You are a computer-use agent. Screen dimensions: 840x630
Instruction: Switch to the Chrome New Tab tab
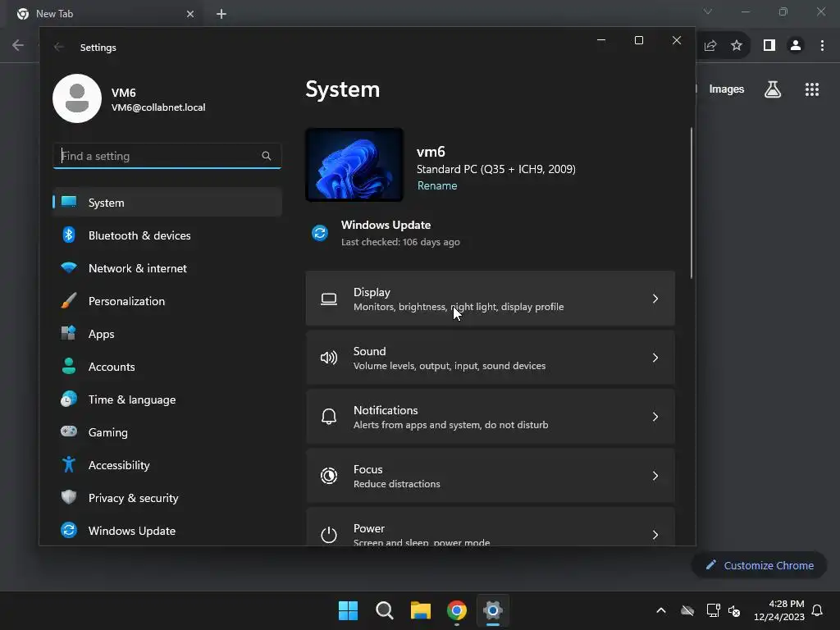tap(104, 14)
